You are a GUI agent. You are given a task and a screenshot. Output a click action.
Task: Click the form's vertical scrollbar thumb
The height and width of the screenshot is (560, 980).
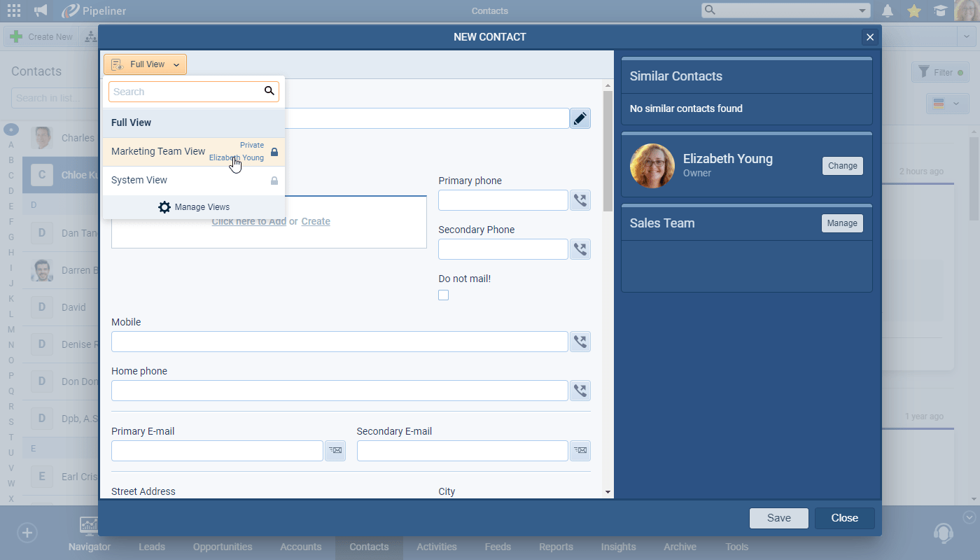coord(607,150)
